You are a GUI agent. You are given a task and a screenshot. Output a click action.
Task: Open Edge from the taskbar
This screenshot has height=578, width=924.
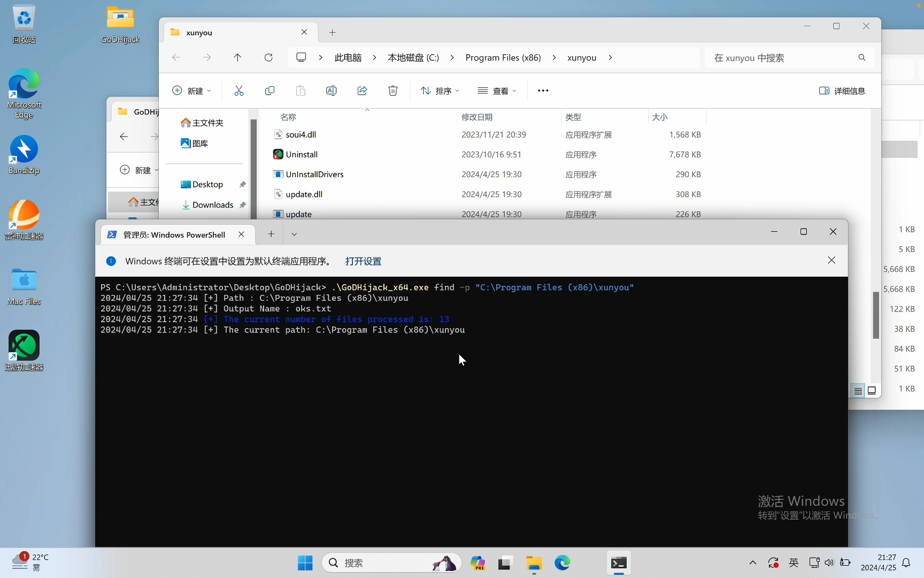point(562,563)
